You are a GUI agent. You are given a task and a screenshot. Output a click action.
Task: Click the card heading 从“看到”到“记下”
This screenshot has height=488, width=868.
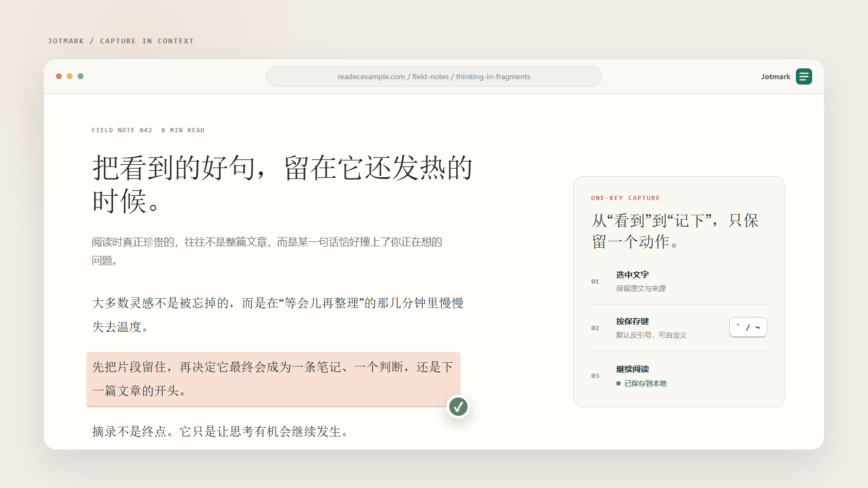tap(675, 231)
